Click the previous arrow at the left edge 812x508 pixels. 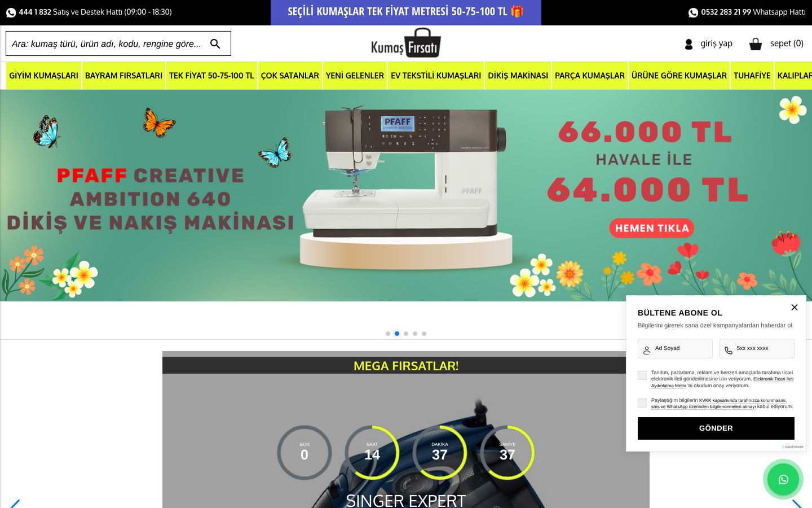click(x=14, y=503)
